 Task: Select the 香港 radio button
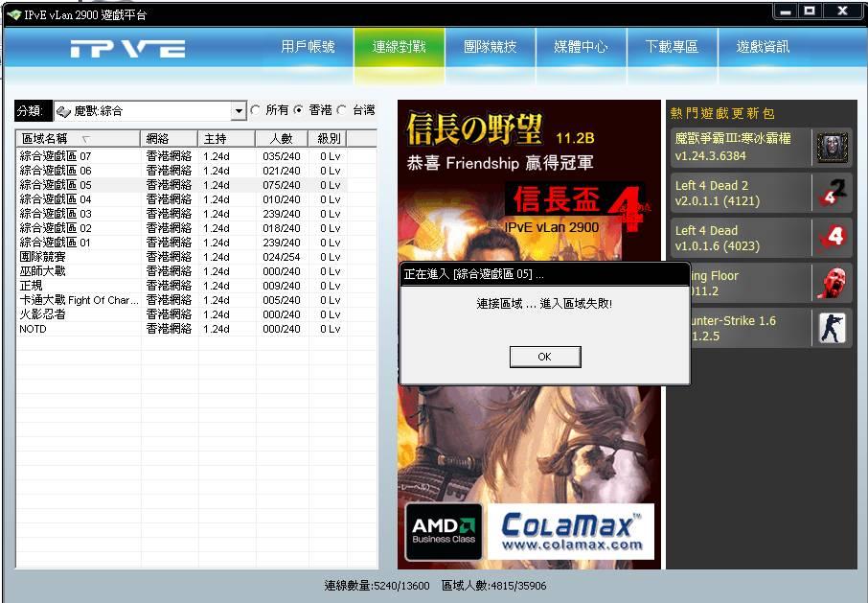(x=298, y=110)
